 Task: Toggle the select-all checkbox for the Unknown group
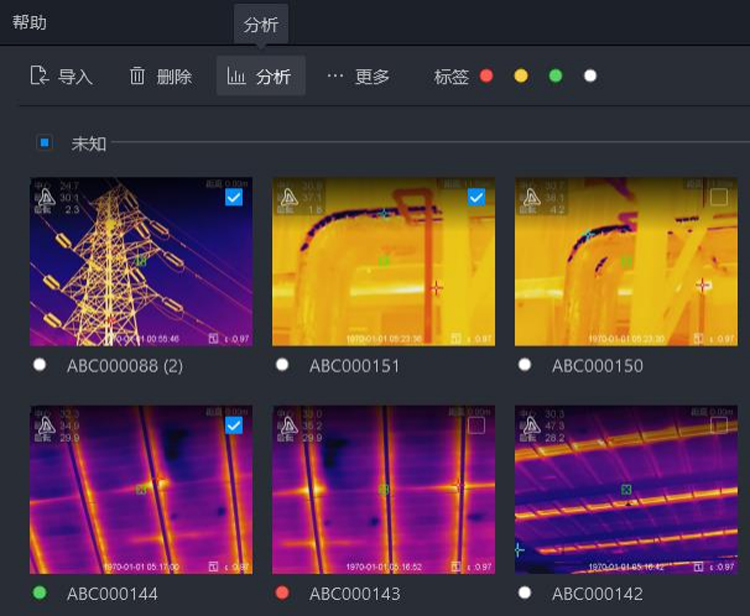44,143
